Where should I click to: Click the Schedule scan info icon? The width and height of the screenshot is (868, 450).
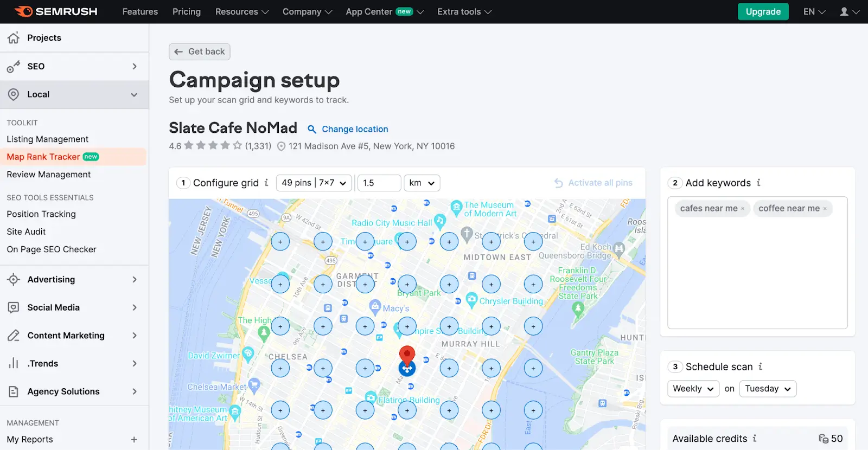[x=761, y=367]
